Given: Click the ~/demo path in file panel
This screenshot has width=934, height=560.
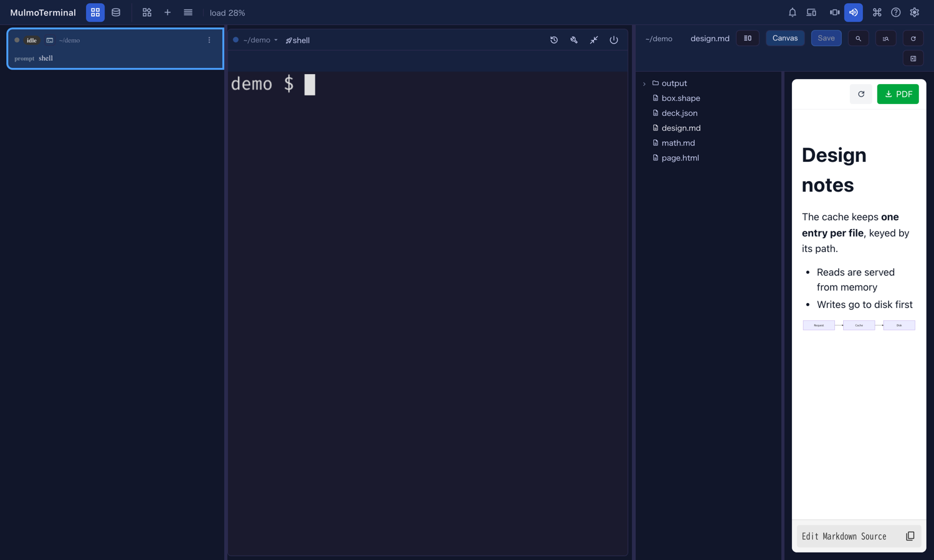Looking at the screenshot, I should point(659,39).
